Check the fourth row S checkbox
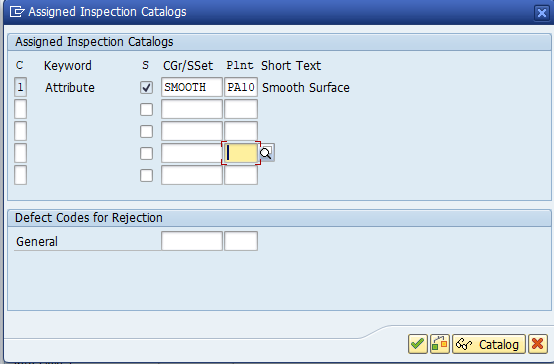 (x=146, y=153)
